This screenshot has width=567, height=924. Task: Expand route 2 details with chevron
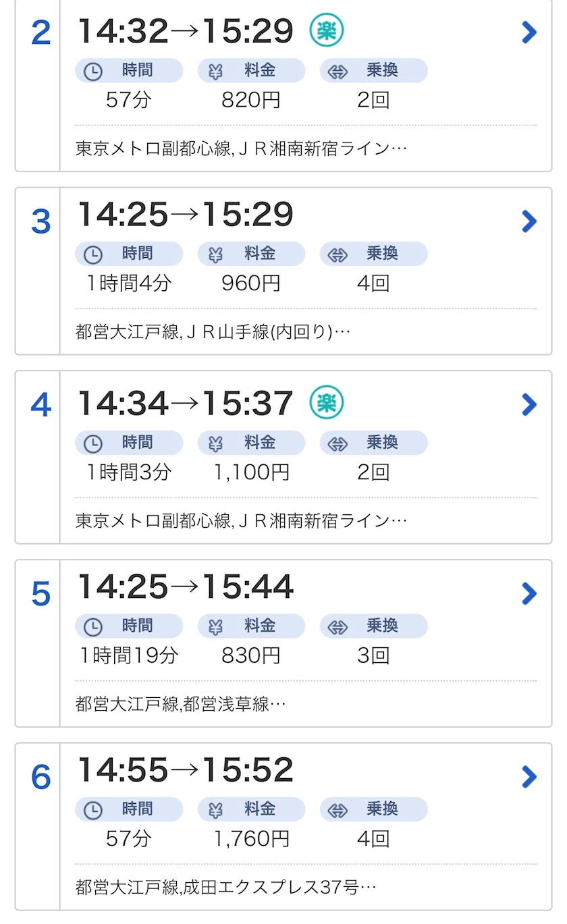(529, 32)
